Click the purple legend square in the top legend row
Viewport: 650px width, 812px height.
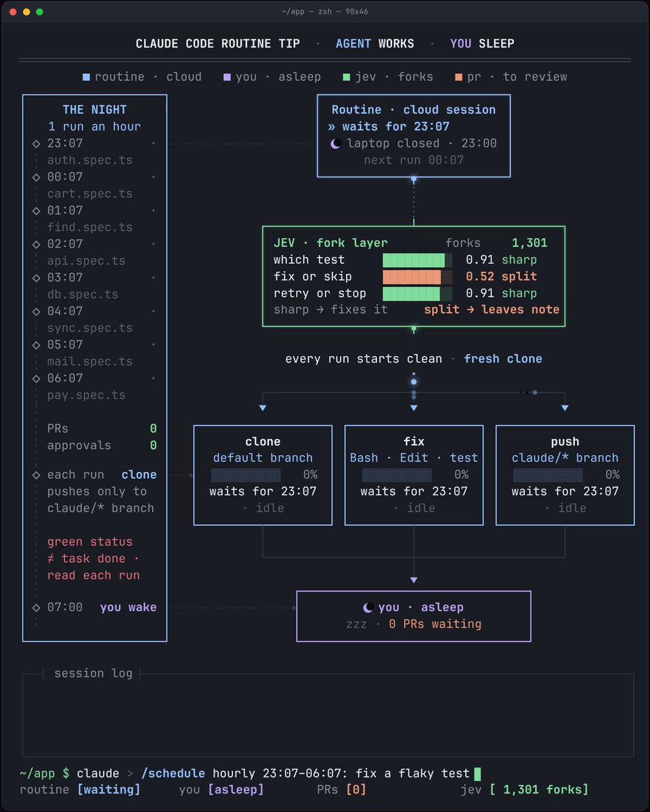pos(227,77)
